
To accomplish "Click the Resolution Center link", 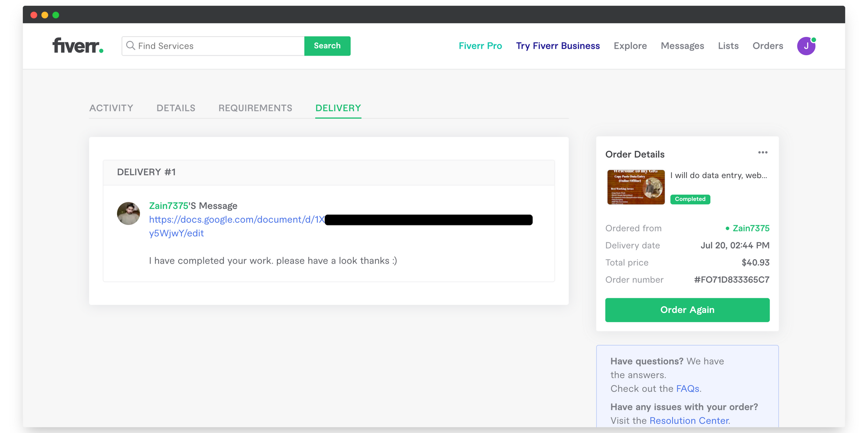I will (x=689, y=421).
